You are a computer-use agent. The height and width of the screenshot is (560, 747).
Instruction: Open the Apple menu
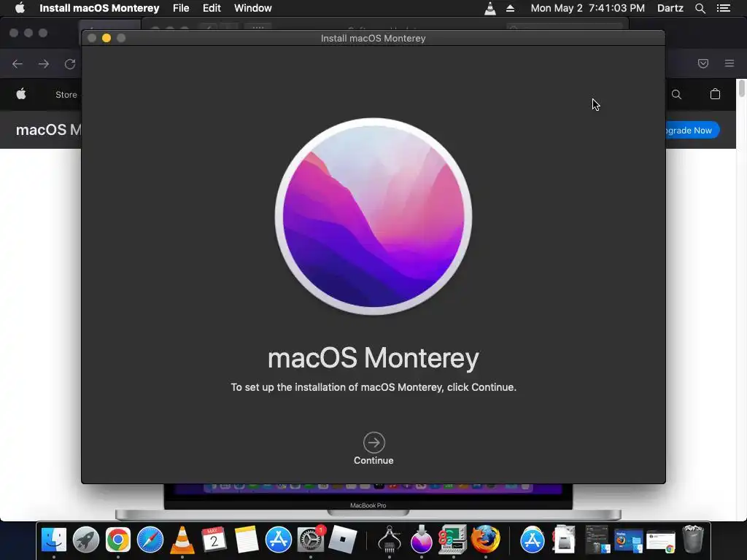pos(20,8)
